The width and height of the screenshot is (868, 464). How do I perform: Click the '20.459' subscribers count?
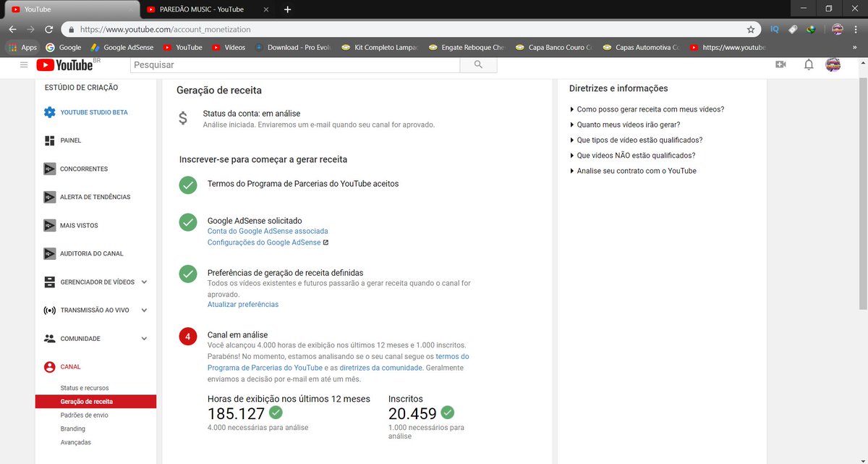[x=412, y=414]
